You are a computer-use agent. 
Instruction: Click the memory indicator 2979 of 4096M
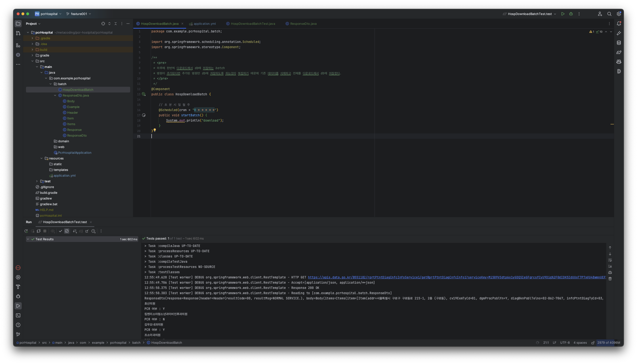pyautogui.click(x=608, y=343)
